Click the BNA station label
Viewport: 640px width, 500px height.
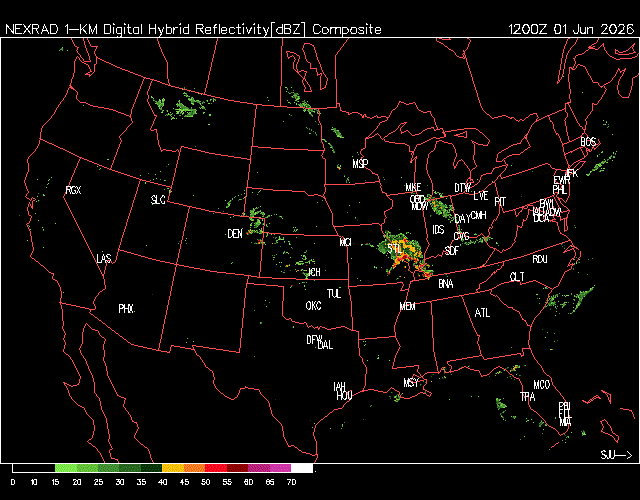coord(446,284)
